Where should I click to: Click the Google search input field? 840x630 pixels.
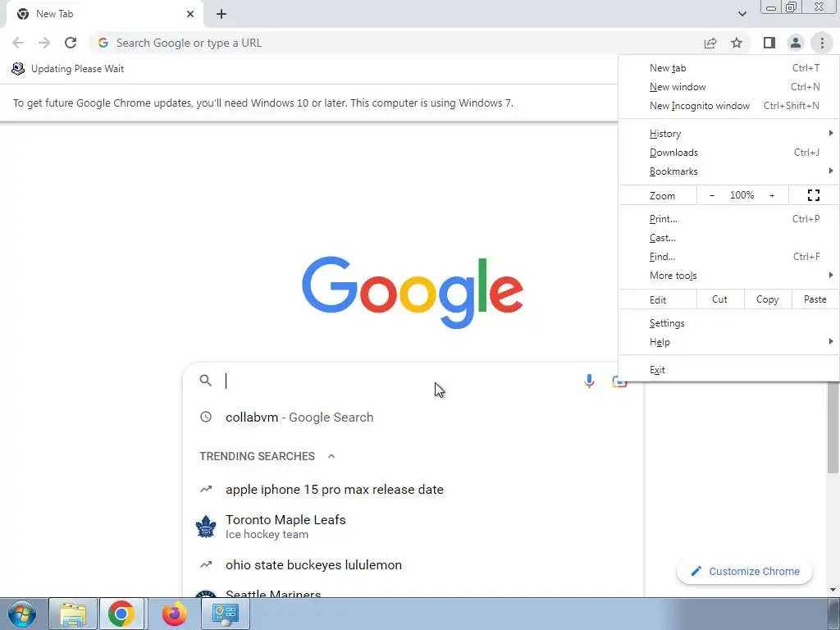click(x=399, y=381)
